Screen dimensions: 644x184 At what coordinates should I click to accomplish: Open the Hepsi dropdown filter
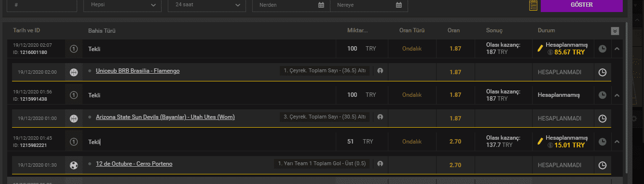pos(123,5)
